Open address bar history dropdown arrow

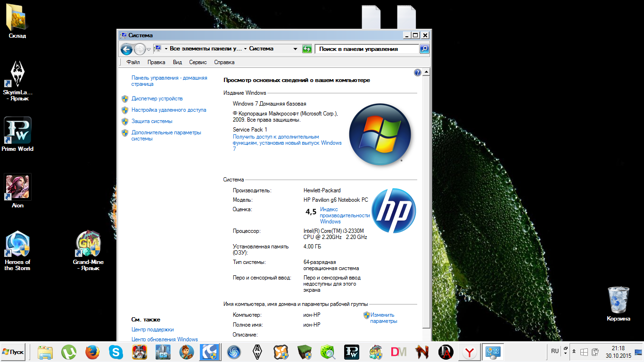[295, 49]
